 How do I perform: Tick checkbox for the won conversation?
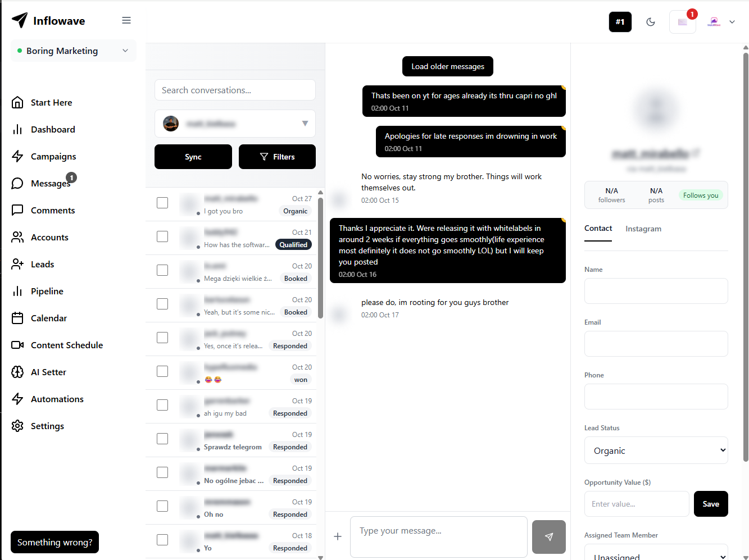[x=162, y=371]
